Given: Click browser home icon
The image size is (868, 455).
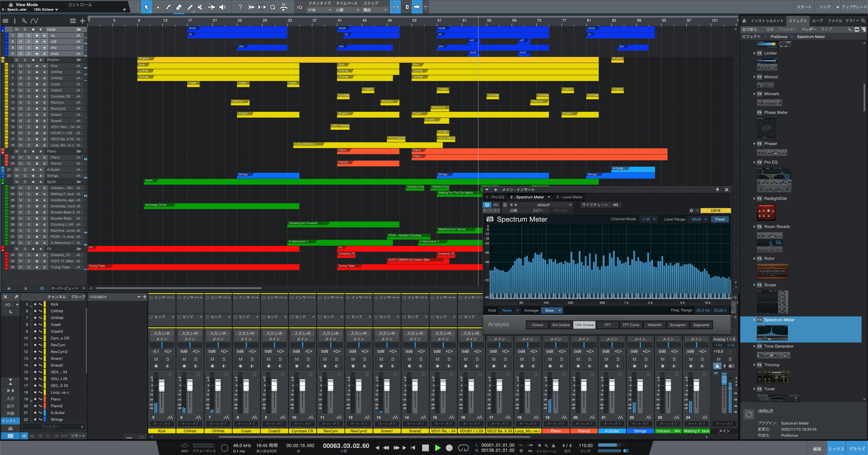Looking at the screenshot, I should 744,21.
